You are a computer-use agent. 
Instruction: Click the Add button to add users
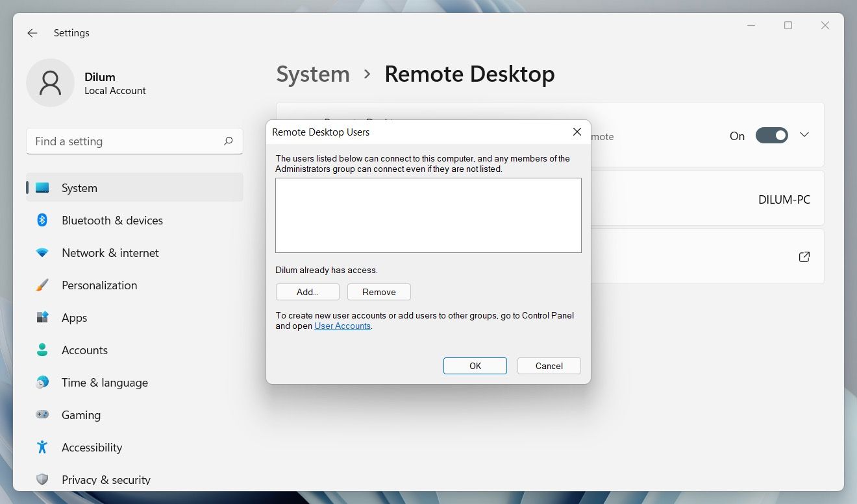tap(307, 292)
